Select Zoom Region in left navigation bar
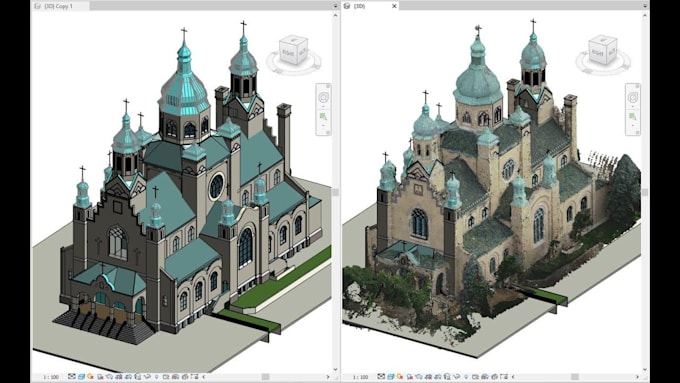Viewport: 680px width, 383px height. (x=323, y=117)
